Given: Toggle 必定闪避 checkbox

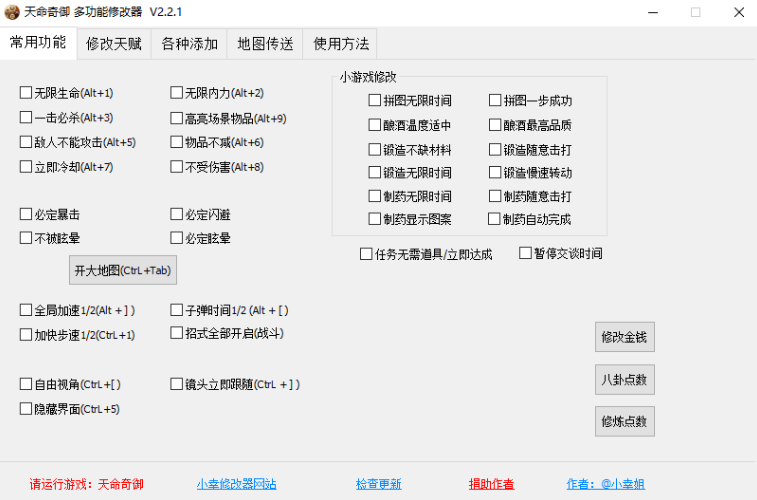Looking at the screenshot, I should point(176,214).
